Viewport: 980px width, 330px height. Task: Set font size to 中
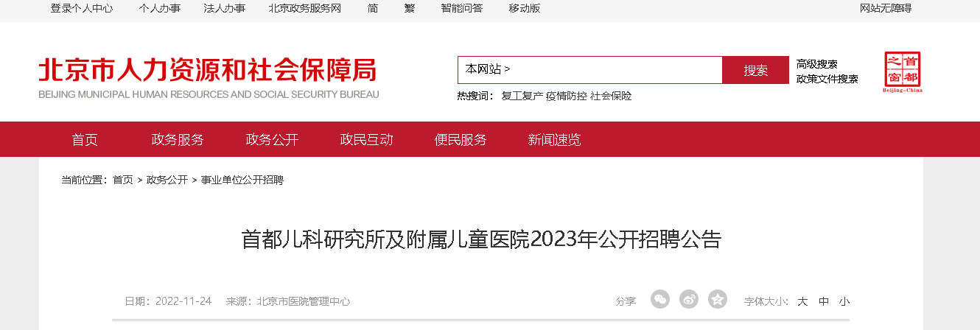(x=824, y=301)
